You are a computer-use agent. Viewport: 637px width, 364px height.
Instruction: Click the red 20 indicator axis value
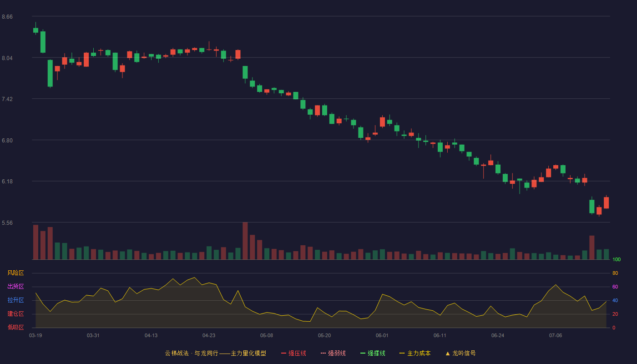615,314
